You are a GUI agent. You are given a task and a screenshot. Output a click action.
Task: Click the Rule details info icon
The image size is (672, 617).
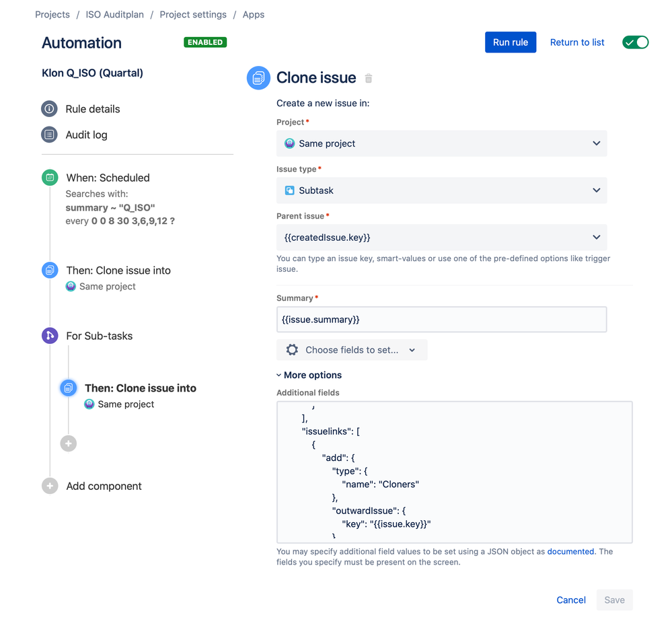point(49,109)
